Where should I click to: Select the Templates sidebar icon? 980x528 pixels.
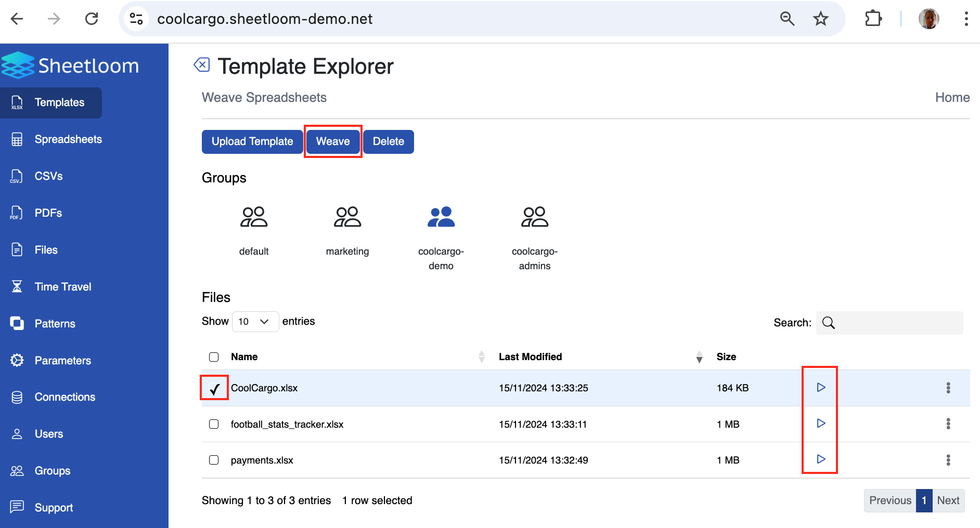coord(17,102)
